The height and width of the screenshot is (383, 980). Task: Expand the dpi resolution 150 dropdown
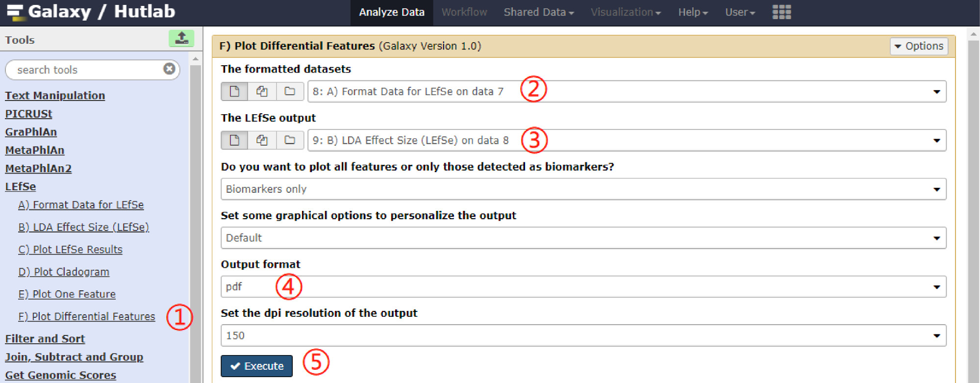(x=583, y=335)
